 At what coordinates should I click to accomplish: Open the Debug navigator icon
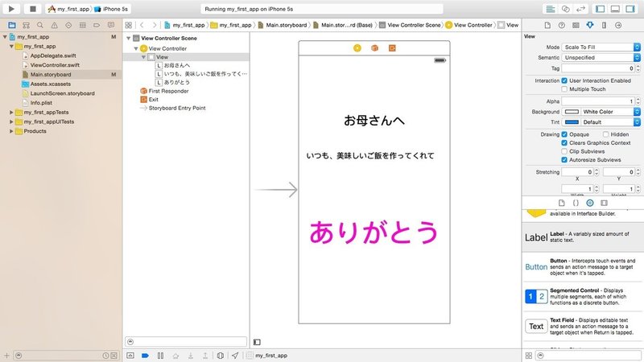pyautogui.click(x=83, y=25)
